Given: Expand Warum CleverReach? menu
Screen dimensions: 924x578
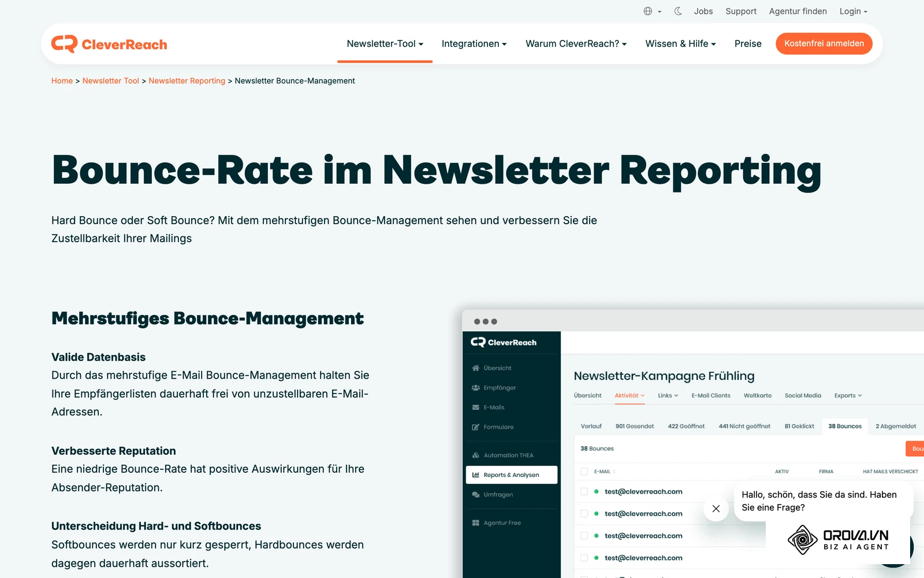Looking at the screenshot, I should tap(576, 43).
